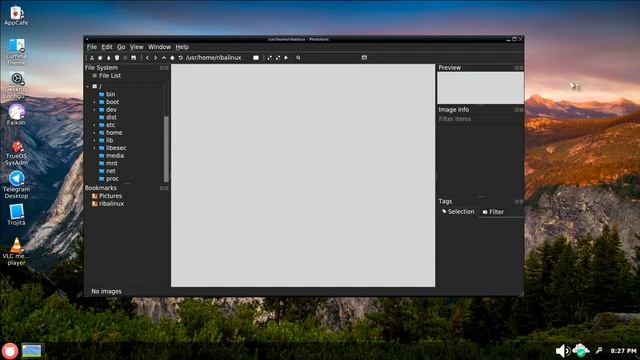Open the Trojitá desktop icon
This screenshot has width=640, height=360.
coord(16,215)
